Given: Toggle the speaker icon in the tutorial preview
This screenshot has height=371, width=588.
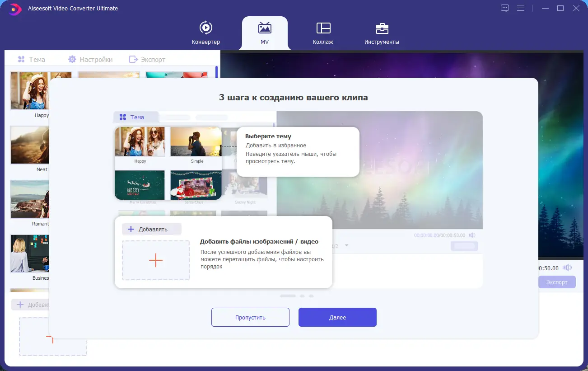Looking at the screenshot, I should pyautogui.click(x=472, y=235).
